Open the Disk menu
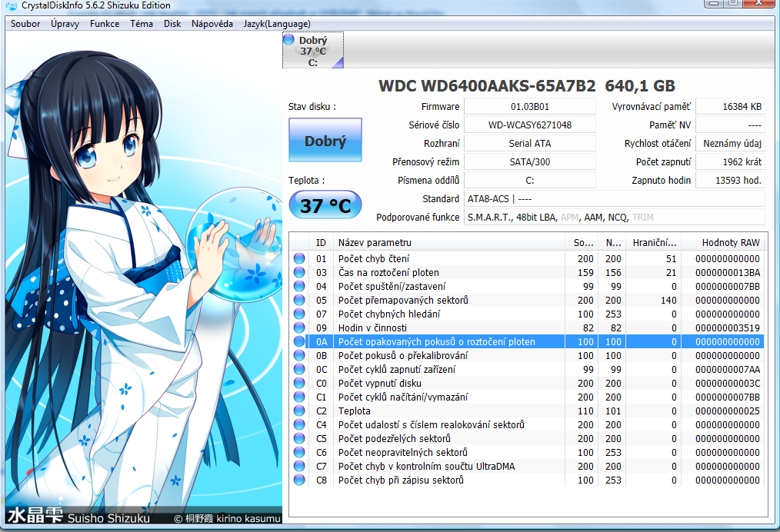Image resolution: width=780 pixels, height=532 pixels. click(x=172, y=24)
